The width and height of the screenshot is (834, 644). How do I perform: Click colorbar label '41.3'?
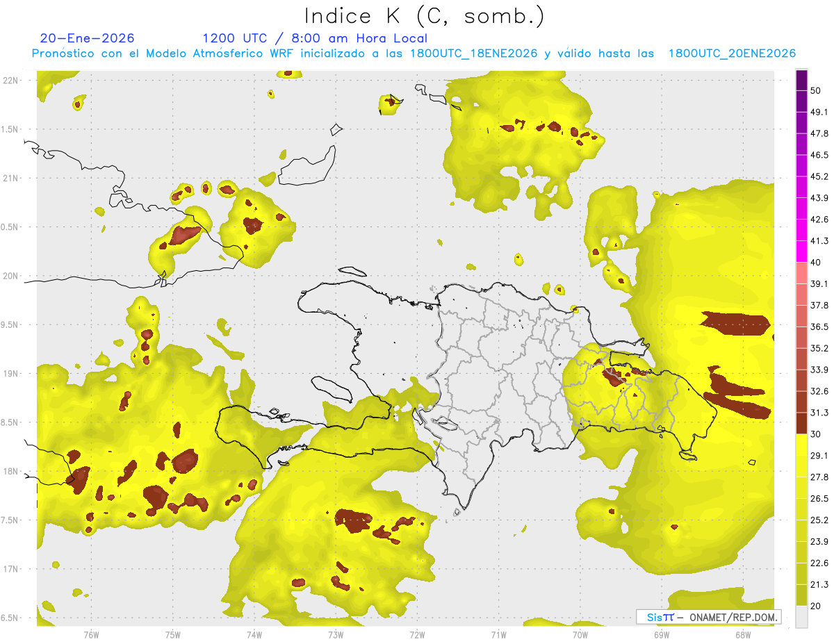(x=820, y=241)
